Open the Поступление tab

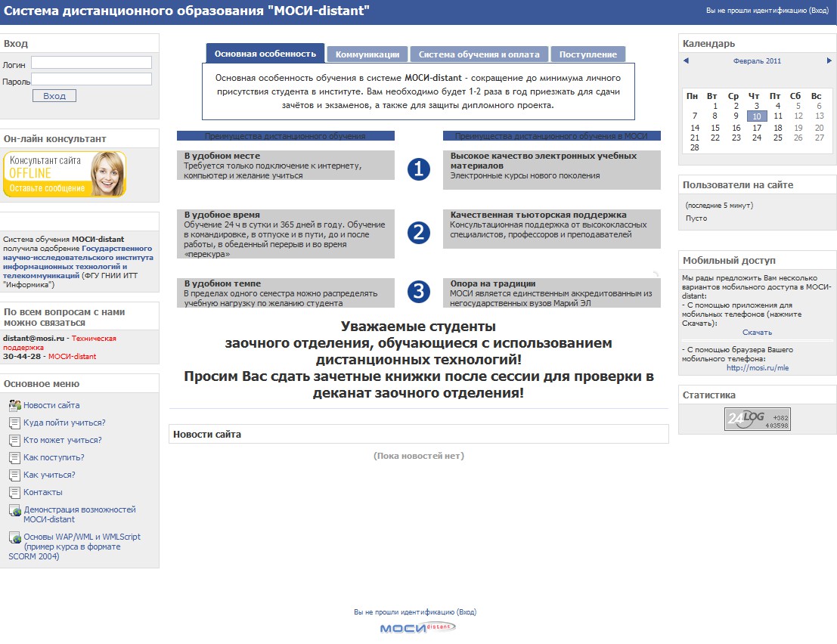pyautogui.click(x=587, y=54)
